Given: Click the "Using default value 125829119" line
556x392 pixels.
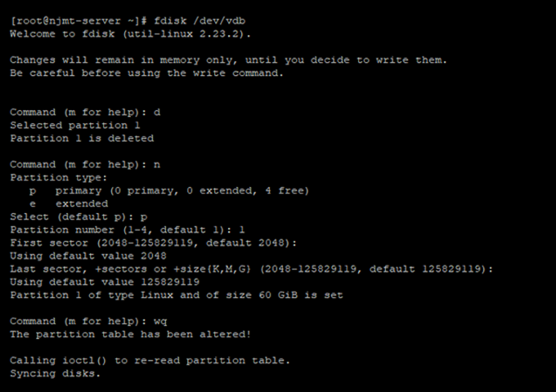Looking at the screenshot, I should point(105,282).
